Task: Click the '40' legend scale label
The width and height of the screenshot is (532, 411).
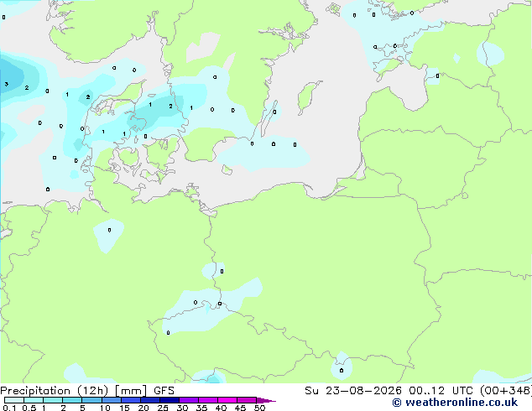Action: pos(221,408)
